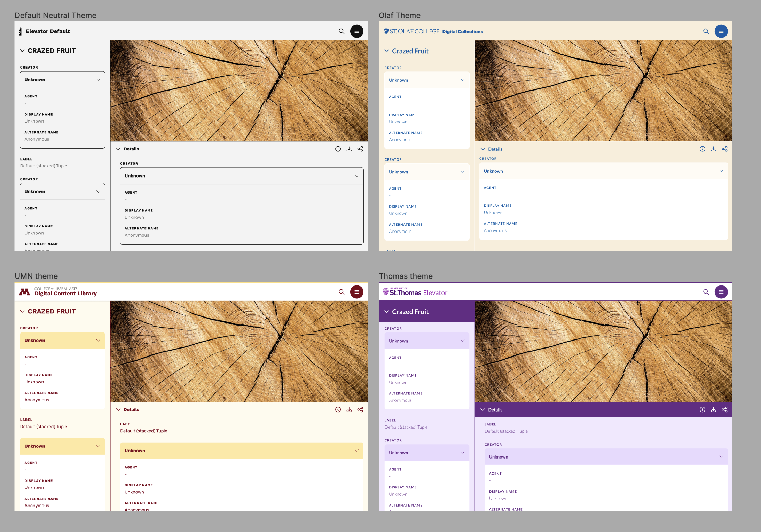Image resolution: width=761 pixels, height=532 pixels.
Task: Open the black hamburger menu in Default Neutral Theme
Action: (x=357, y=31)
